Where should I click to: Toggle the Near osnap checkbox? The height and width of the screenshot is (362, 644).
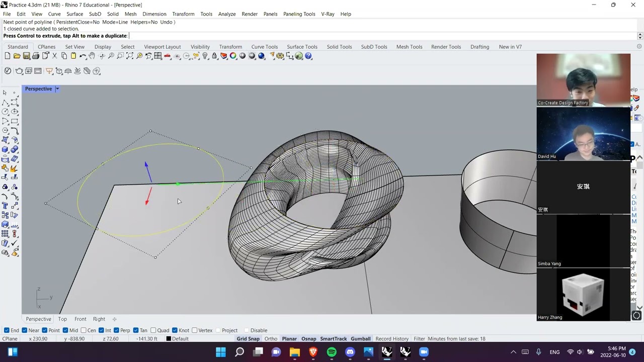tap(25, 330)
